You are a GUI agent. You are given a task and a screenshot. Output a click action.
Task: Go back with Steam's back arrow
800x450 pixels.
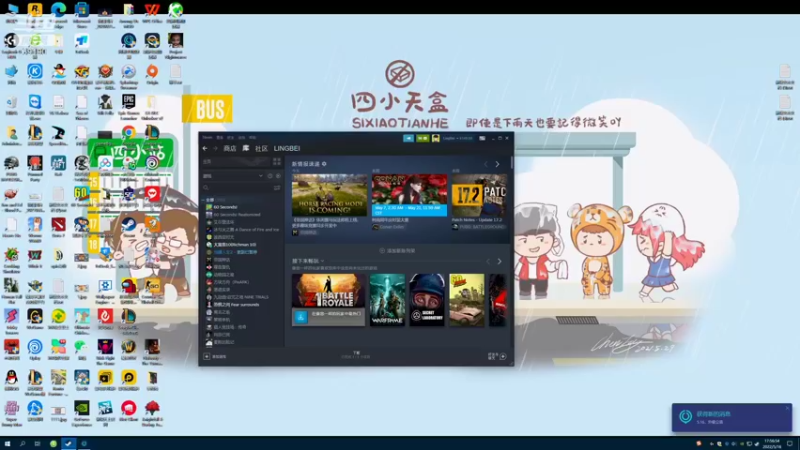point(205,148)
